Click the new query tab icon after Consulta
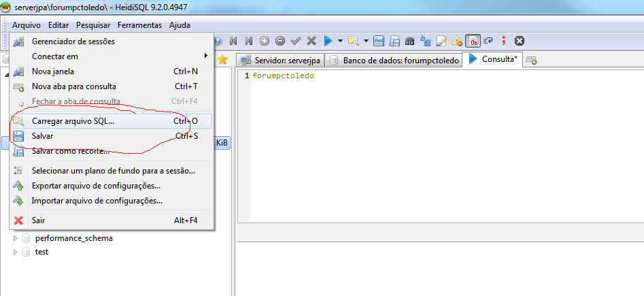Screen dimensions: 644x296 pos(531,61)
